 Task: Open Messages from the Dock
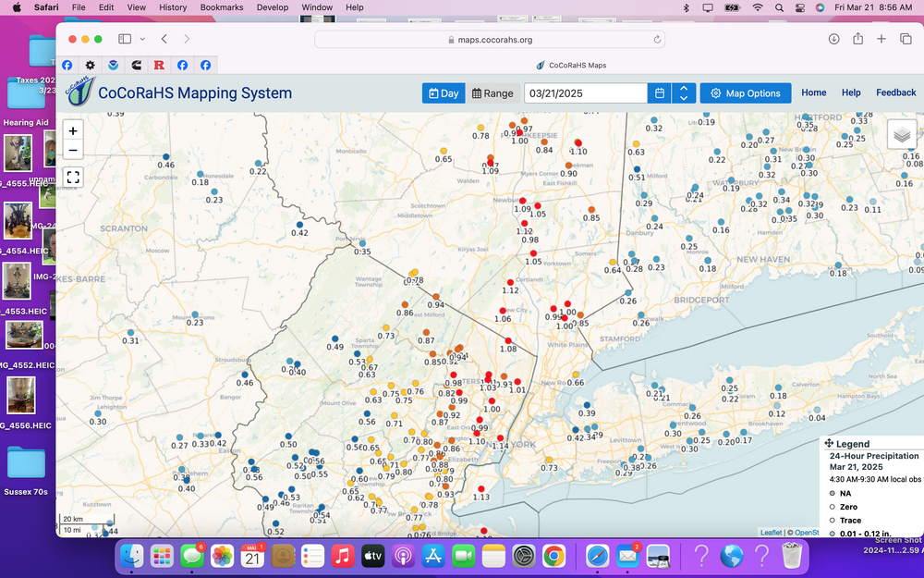click(x=191, y=555)
